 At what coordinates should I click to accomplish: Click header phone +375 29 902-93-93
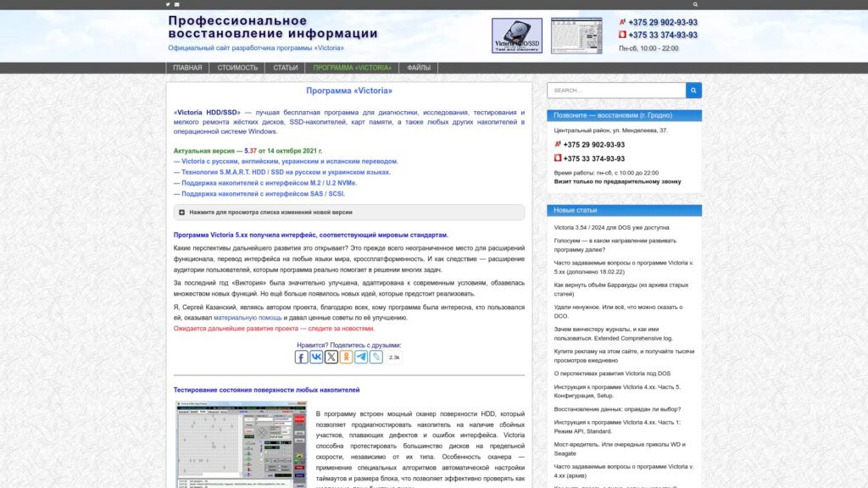click(x=663, y=23)
